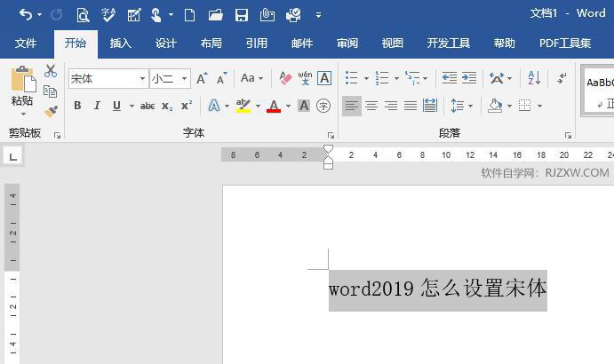This screenshot has height=364, width=614.
Task: Show or hide paragraph marks icon
Action: [x=562, y=78]
